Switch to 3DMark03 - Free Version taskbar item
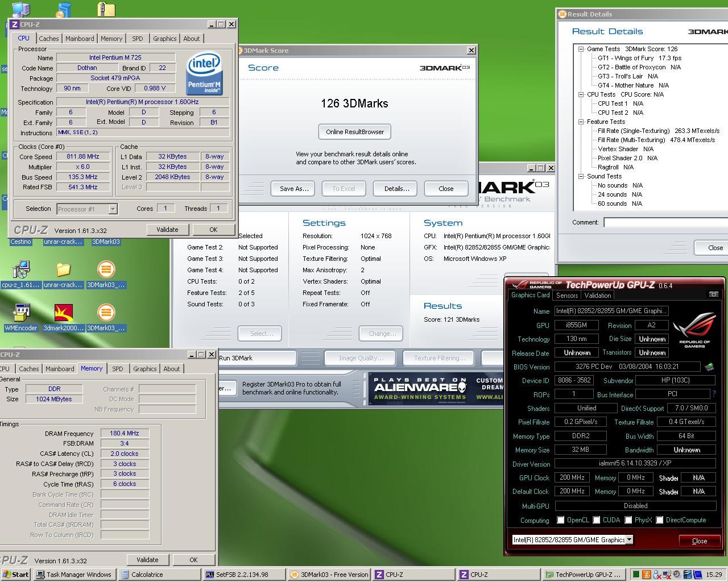 click(329, 575)
